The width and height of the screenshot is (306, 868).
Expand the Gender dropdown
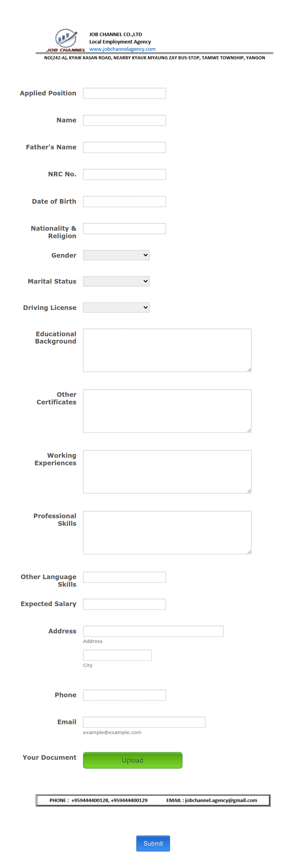[x=116, y=255]
